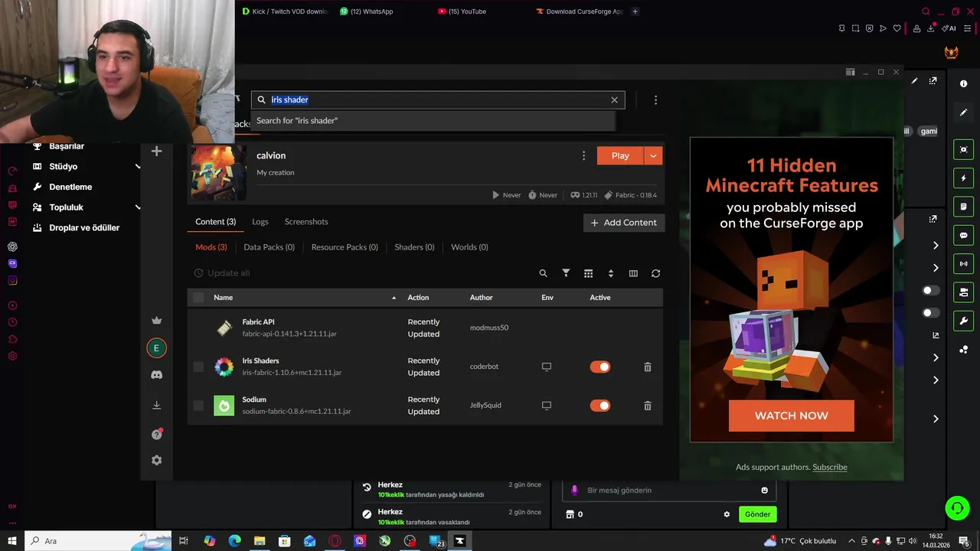980x551 pixels.
Task: Delete the Iris Shaders mod
Action: click(648, 367)
